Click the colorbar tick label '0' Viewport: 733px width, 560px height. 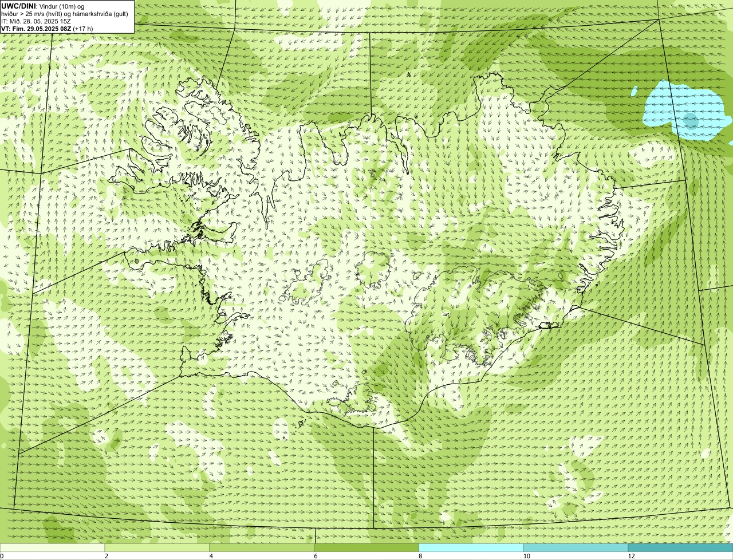coord(2,556)
